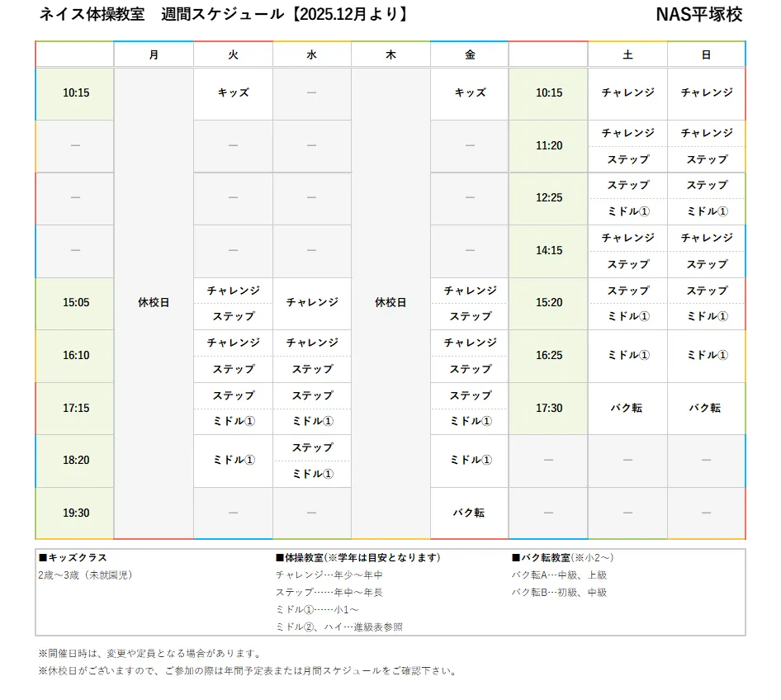Click the ■キッズクラス legend heading
The width and height of the screenshot is (781, 700).
pyautogui.click(x=73, y=558)
